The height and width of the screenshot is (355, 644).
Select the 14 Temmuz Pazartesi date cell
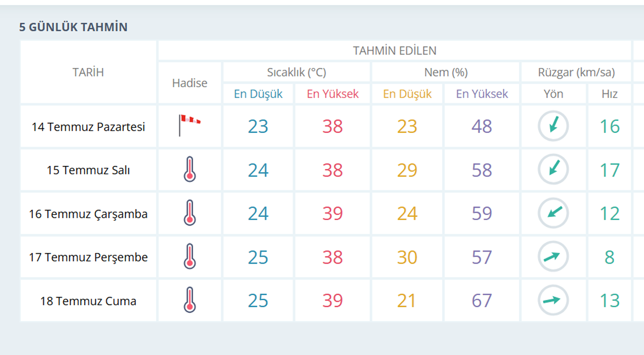[x=88, y=126]
